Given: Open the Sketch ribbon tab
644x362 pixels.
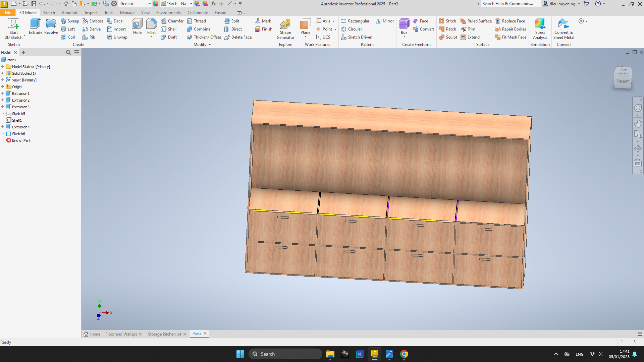Looking at the screenshot, I should 49,12.
